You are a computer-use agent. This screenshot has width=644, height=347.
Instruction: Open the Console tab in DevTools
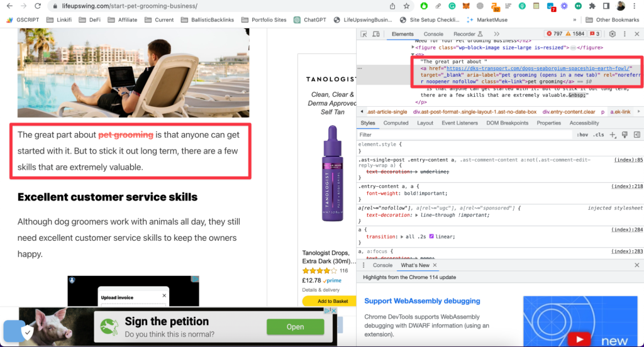click(x=433, y=34)
